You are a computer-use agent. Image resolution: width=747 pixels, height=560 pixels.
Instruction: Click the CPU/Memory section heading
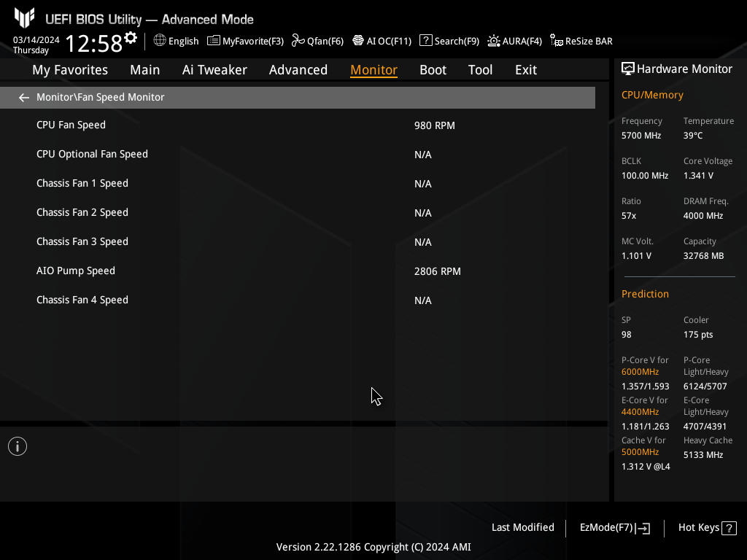[652, 96]
